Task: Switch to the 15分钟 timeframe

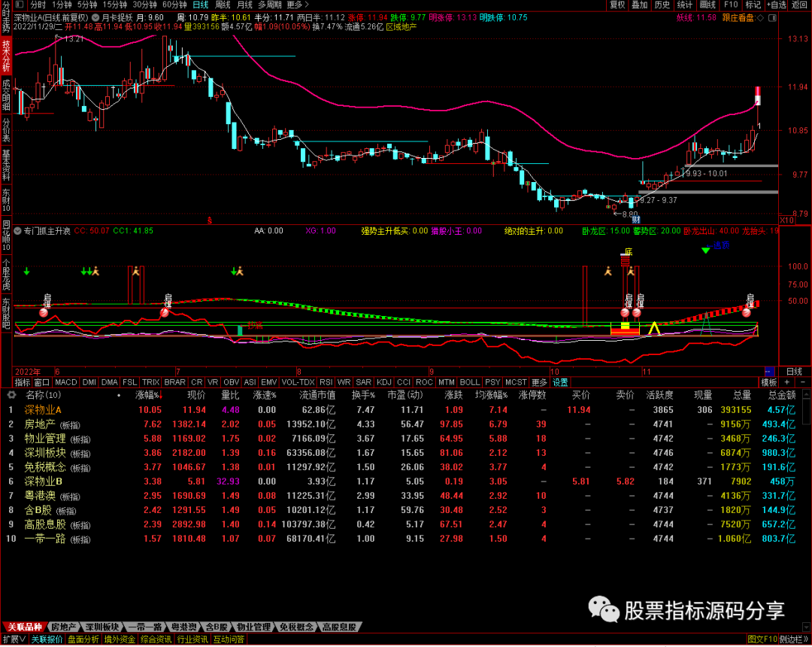Action: (x=114, y=5)
